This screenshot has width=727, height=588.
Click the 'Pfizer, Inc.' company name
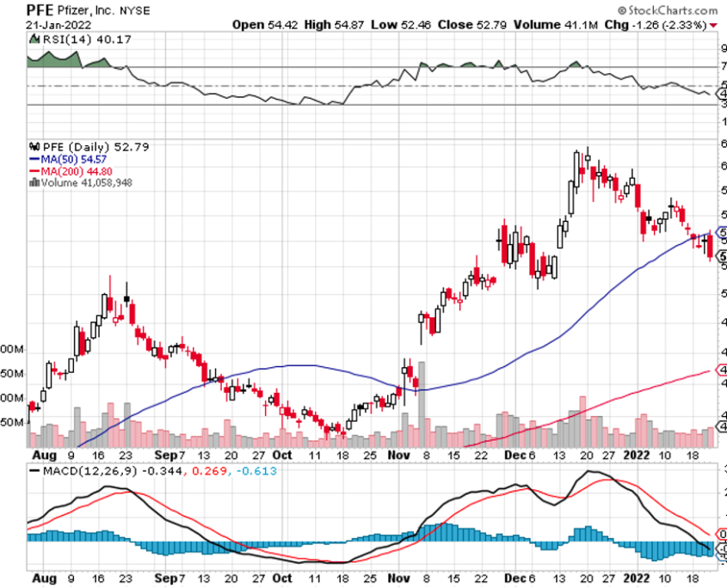pyautogui.click(x=87, y=10)
